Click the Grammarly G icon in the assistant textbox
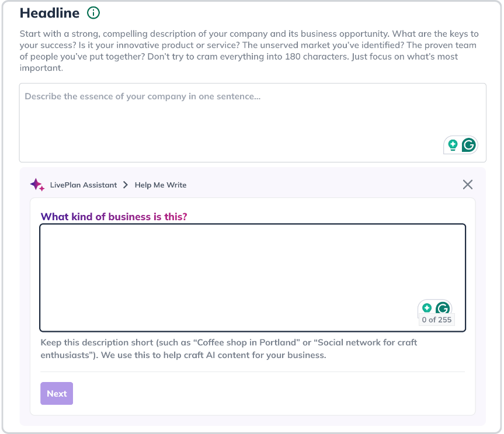Viewport: 504px width, 434px height. pos(443,308)
